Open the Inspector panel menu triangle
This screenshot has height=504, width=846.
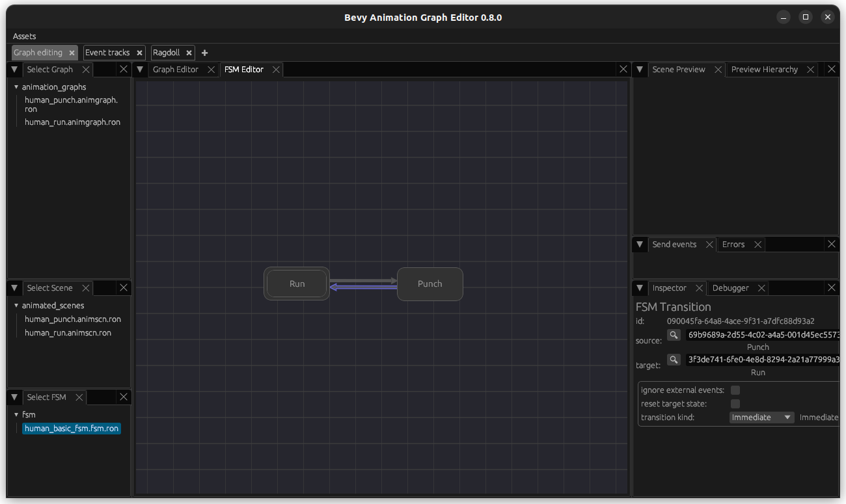pyautogui.click(x=640, y=287)
